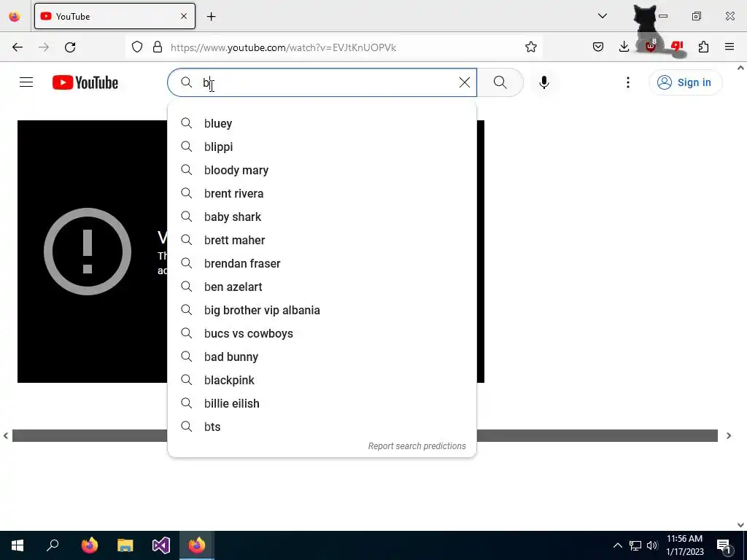Pick the 'billie eilish' suggestion
747x560 pixels.
tap(322, 403)
